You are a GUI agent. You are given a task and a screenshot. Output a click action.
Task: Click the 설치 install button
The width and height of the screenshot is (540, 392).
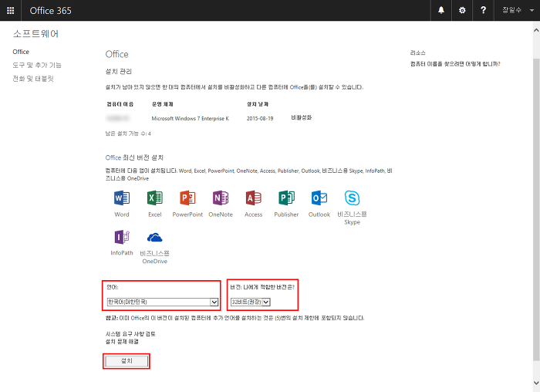(x=127, y=360)
